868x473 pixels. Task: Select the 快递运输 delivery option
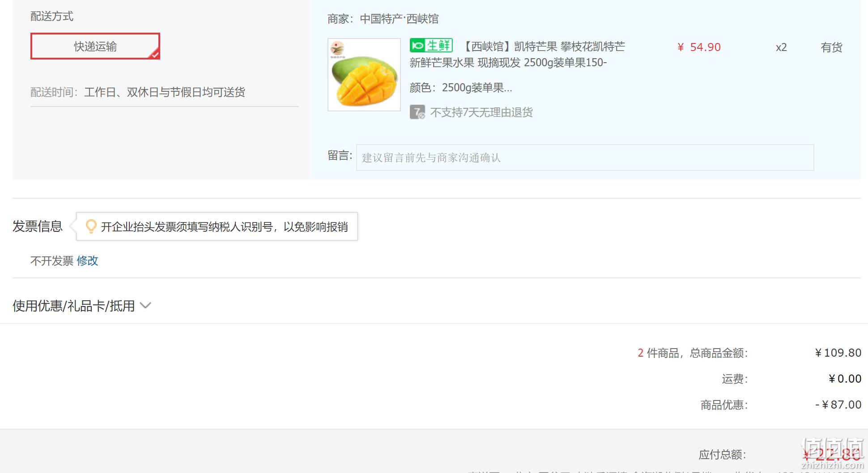[x=95, y=46]
